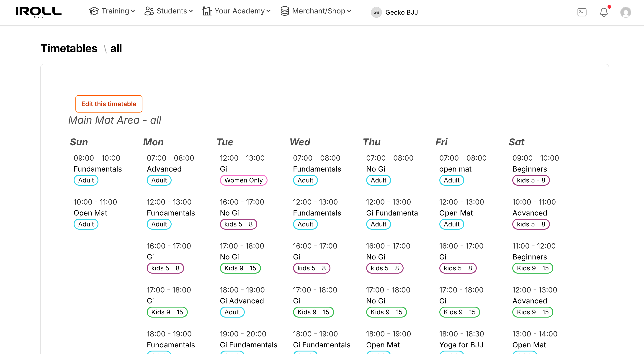The height and width of the screenshot is (354, 644).
Task: Click the Mon column header
Action: pyautogui.click(x=153, y=142)
